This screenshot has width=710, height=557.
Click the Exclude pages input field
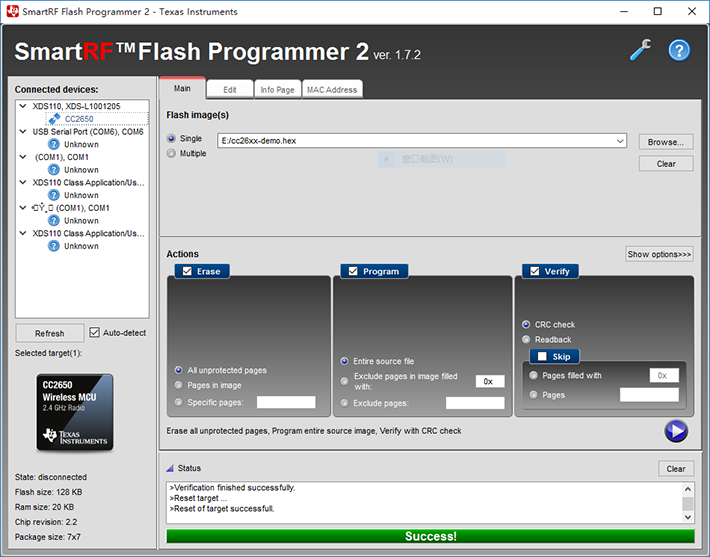click(475, 403)
